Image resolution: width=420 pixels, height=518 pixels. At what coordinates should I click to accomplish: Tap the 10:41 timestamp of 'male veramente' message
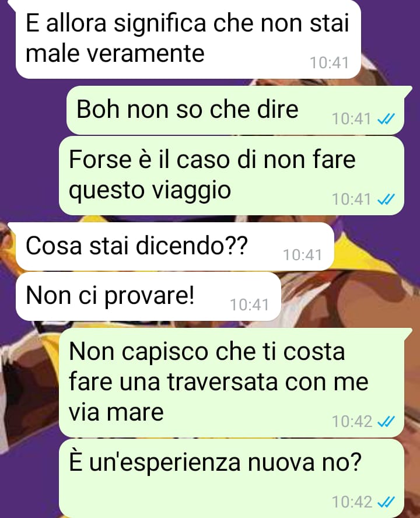329,63
